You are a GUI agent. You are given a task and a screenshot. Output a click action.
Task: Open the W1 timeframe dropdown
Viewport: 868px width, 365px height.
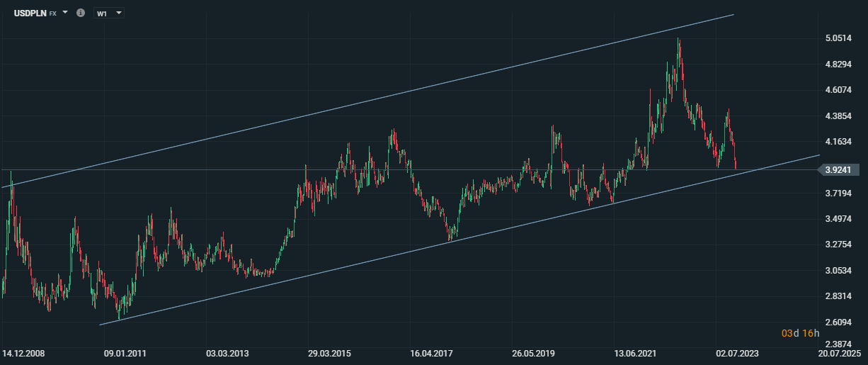(109, 13)
